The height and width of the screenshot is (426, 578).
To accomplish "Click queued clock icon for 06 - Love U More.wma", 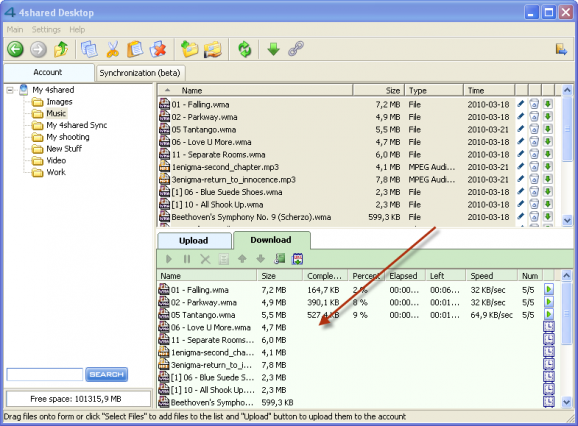I will pyautogui.click(x=549, y=327).
